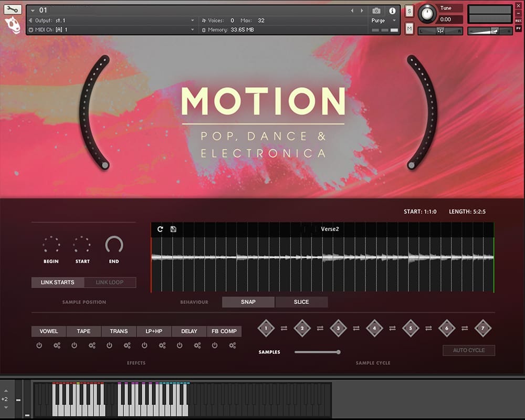This screenshot has height=420, width=525.
Task: Toggle the FB COMP effect power button
Action: (x=215, y=345)
